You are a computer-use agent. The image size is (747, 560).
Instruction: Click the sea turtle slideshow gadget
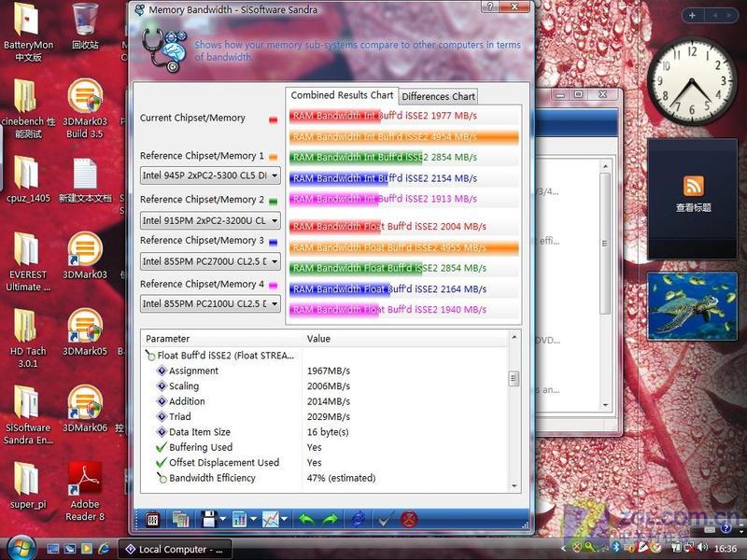692,306
